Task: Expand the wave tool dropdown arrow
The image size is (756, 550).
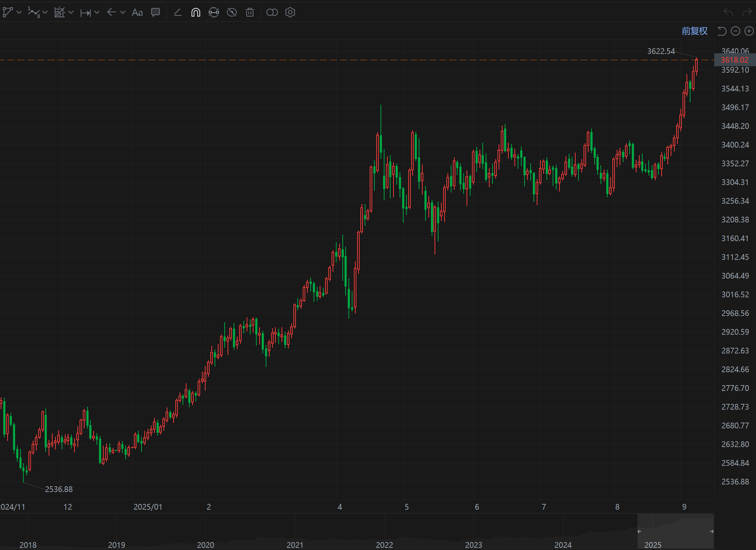Action: (x=45, y=13)
